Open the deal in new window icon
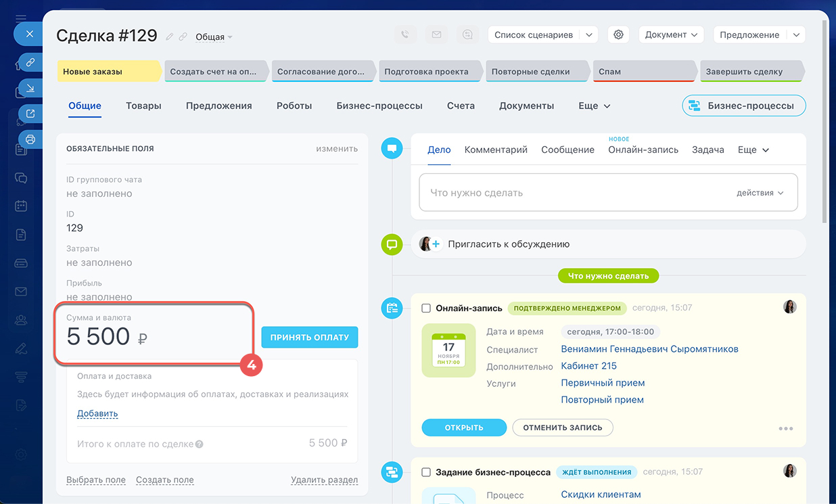836x504 pixels. (x=30, y=114)
